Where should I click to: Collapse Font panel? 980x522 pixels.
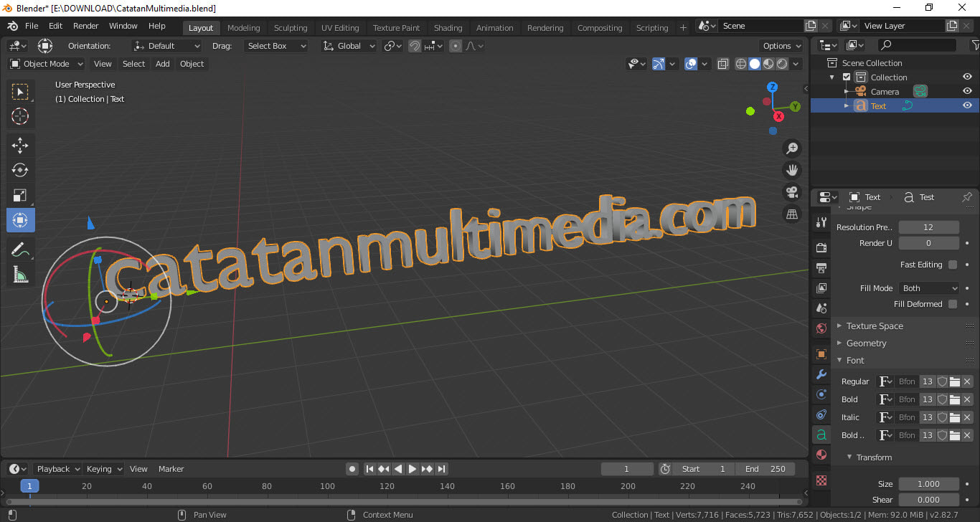coord(855,360)
